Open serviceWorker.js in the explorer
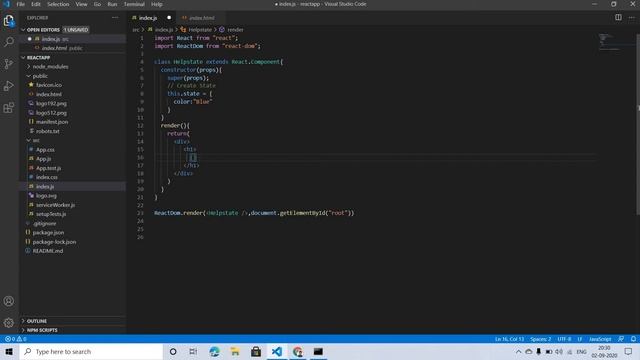 pyautogui.click(x=55, y=205)
